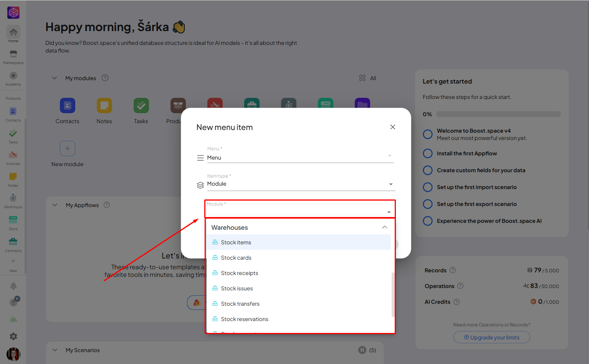Collapse the Warehouses group
Image resolution: width=589 pixels, height=364 pixels.
pos(384,227)
